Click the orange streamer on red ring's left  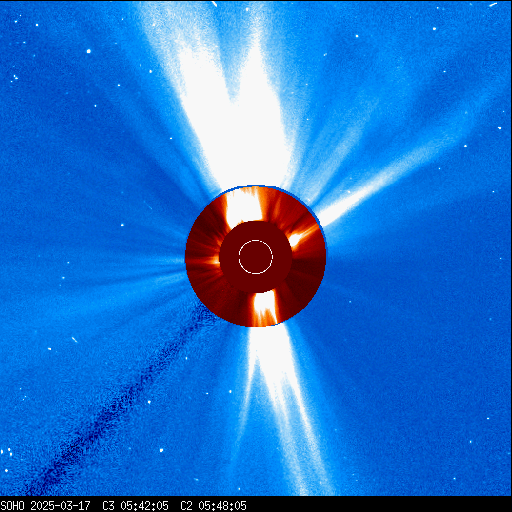[x=203, y=258]
